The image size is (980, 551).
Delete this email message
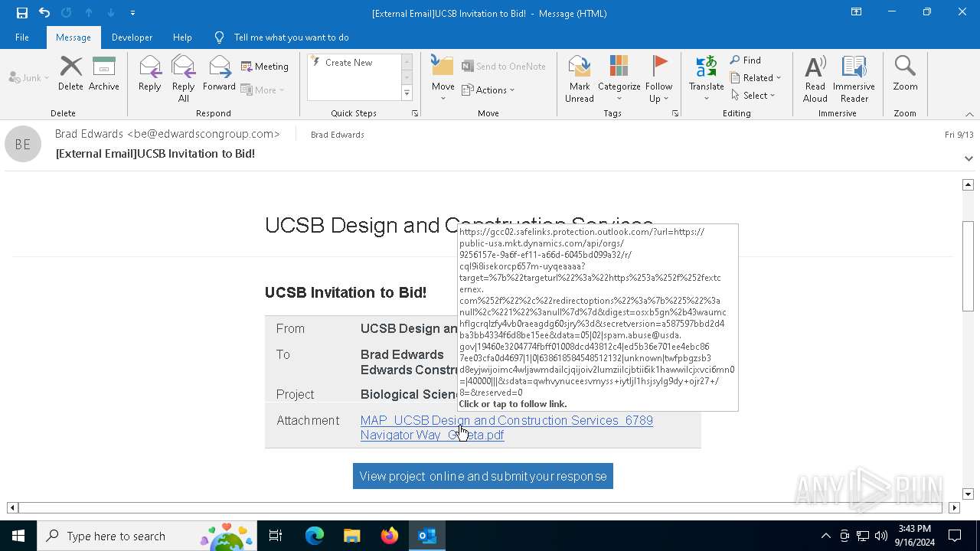click(70, 74)
